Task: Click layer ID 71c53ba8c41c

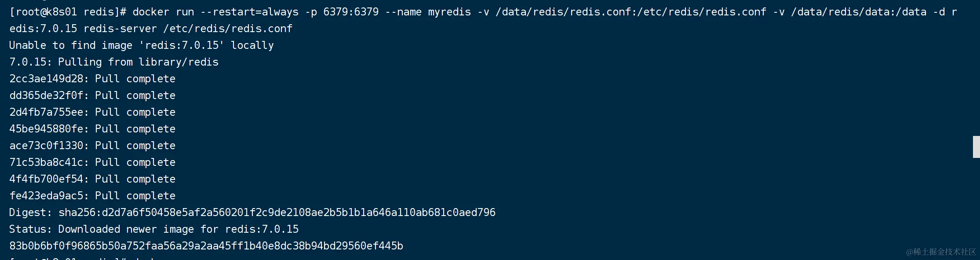Action: pyautogui.click(x=46, y=162)
